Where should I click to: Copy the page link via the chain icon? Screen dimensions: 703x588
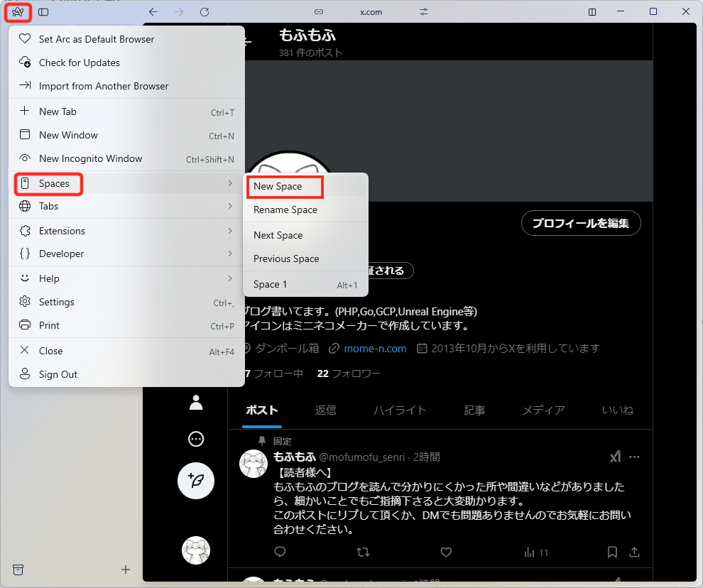317,12
